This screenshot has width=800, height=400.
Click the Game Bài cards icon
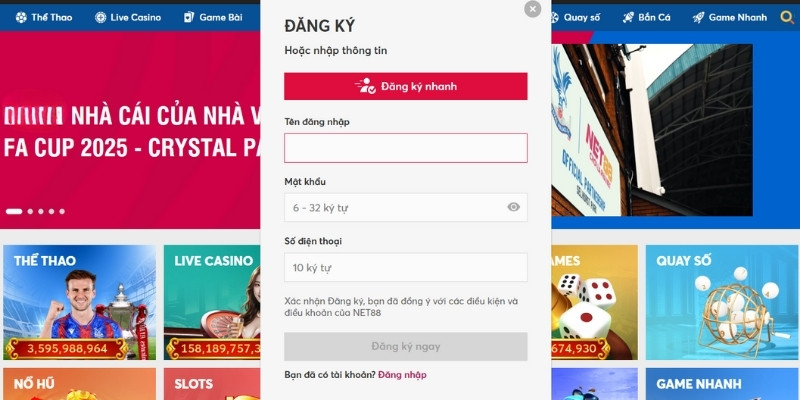[189, 17]
